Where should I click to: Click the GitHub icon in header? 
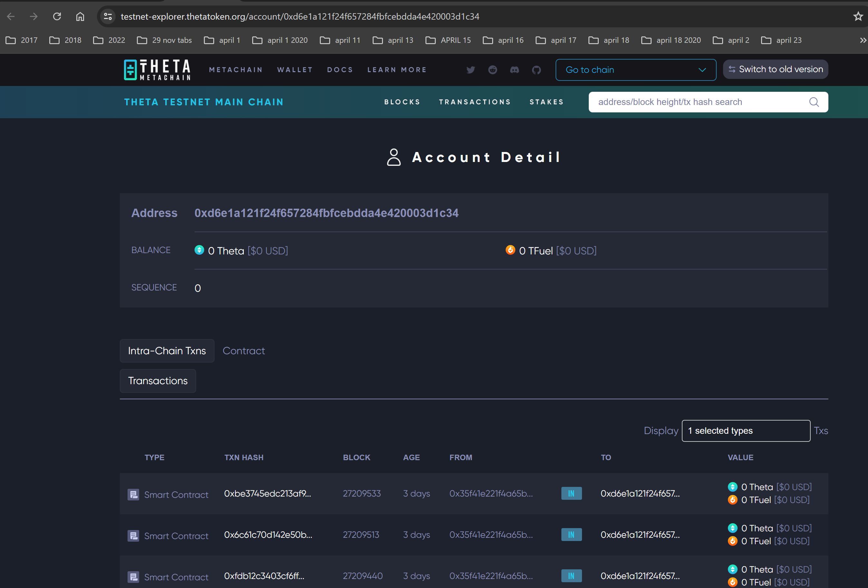coord(536,70)
